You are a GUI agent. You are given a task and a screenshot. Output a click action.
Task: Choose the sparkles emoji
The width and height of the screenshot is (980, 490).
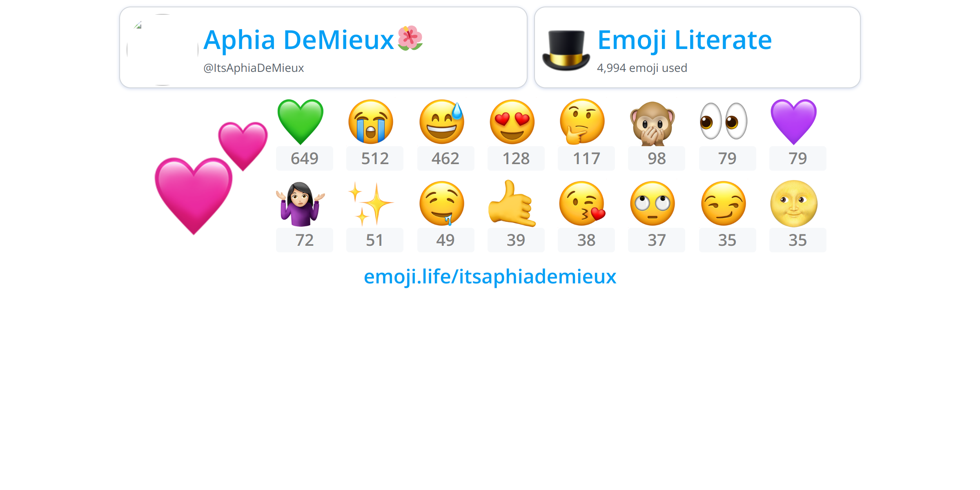coord(371,203)
